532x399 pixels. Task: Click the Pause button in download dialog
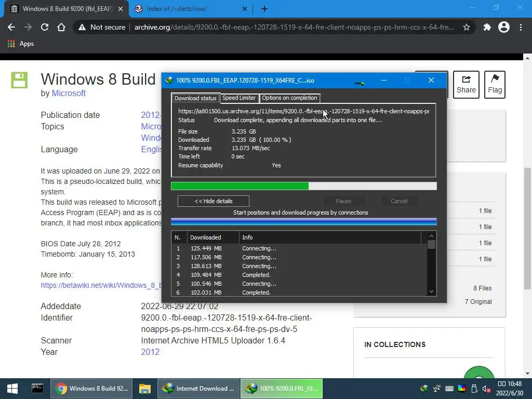tap(344, 201)
